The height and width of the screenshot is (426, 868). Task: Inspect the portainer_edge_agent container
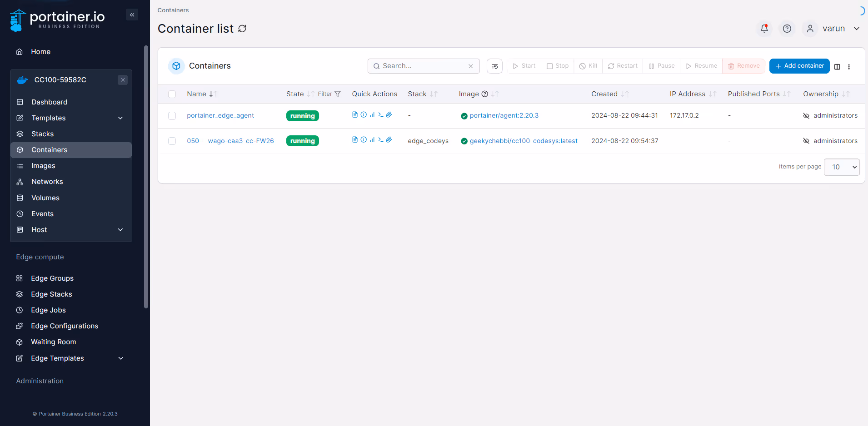[x=364, y=115]
